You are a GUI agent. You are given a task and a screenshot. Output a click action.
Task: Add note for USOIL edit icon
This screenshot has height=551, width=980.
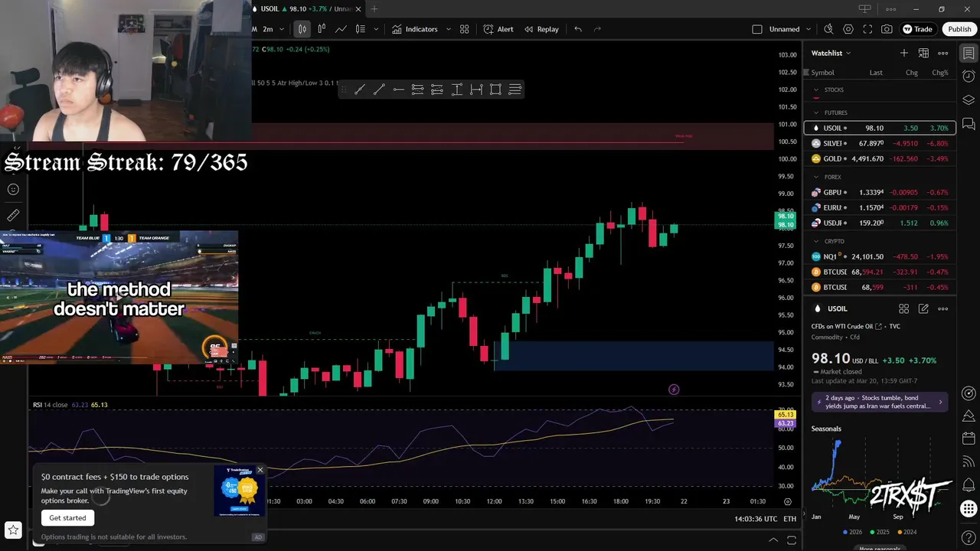coord(923,308)
